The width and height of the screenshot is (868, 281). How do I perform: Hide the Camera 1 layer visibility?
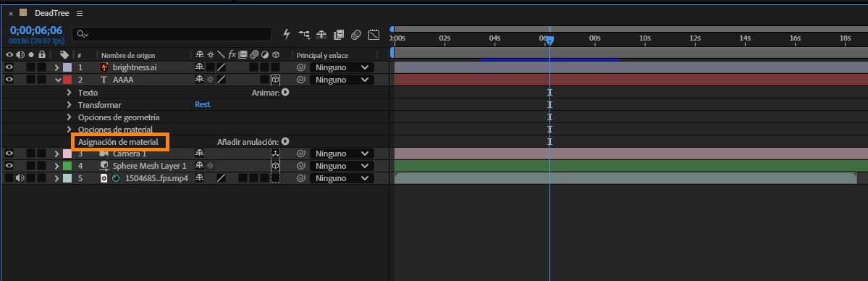click(9, 154)
